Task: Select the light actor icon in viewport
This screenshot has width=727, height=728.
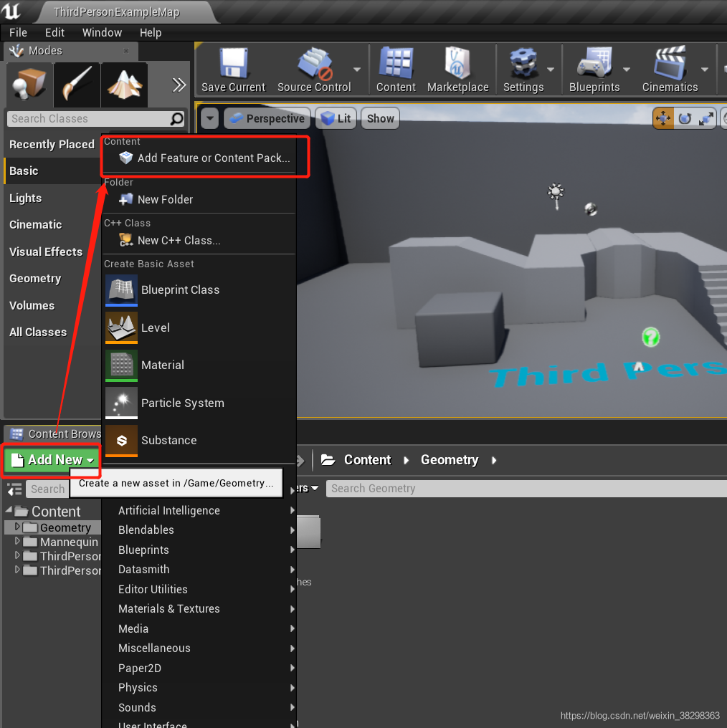Action: (556, 196)
